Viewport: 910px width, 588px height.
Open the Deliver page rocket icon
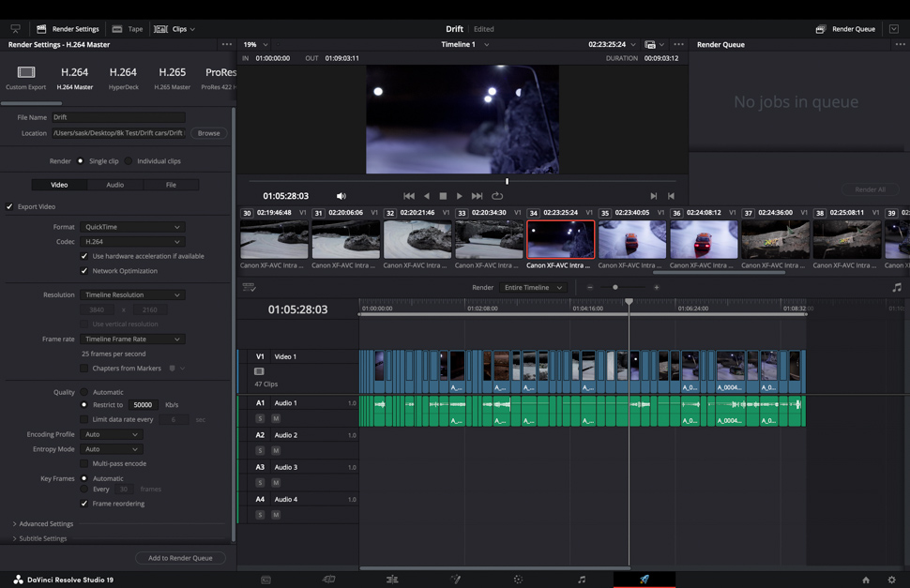point(645,580)
